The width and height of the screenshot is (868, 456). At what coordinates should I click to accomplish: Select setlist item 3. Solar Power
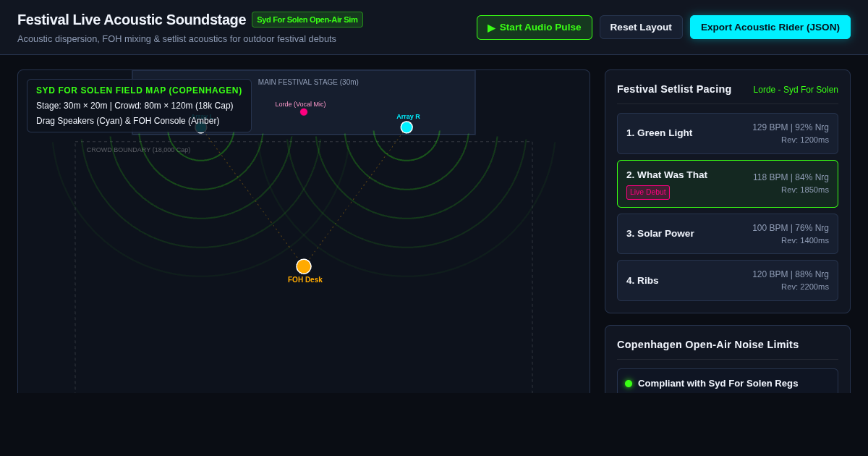[x=728, y=234]
